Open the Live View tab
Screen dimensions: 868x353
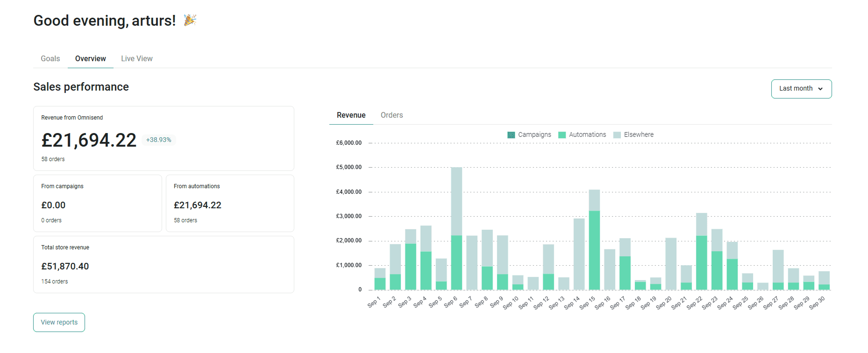(x=137, y=59)
